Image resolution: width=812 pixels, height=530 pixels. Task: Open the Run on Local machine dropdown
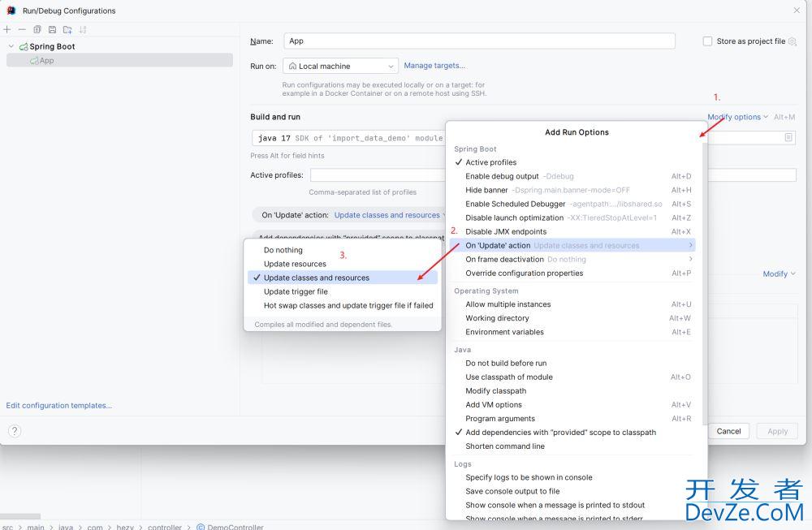340,66
